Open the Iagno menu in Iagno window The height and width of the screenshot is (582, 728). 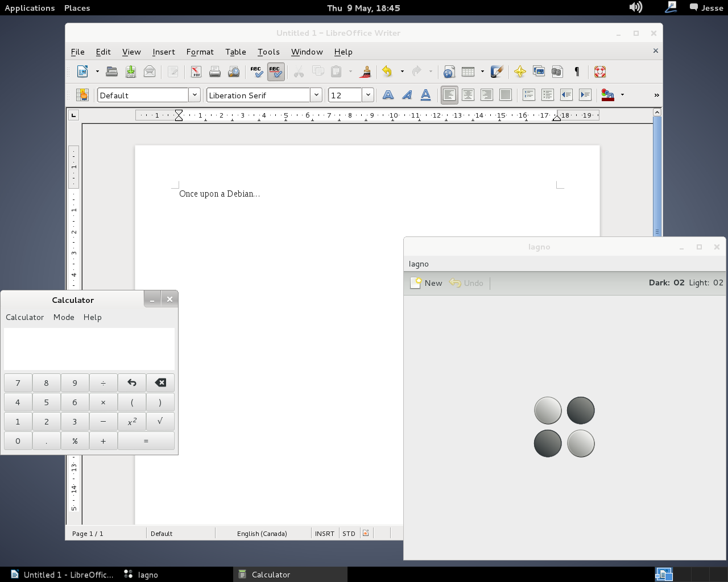419,264
